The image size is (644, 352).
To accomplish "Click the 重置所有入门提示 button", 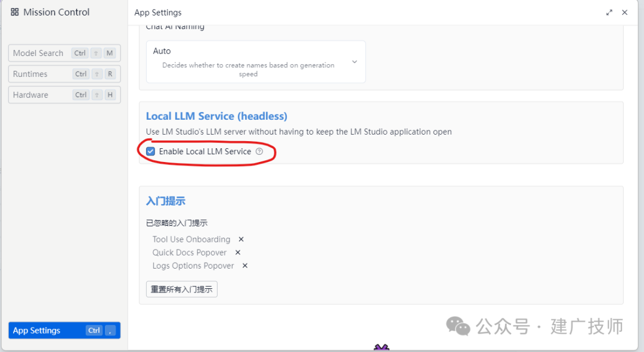I will point(181,289).
